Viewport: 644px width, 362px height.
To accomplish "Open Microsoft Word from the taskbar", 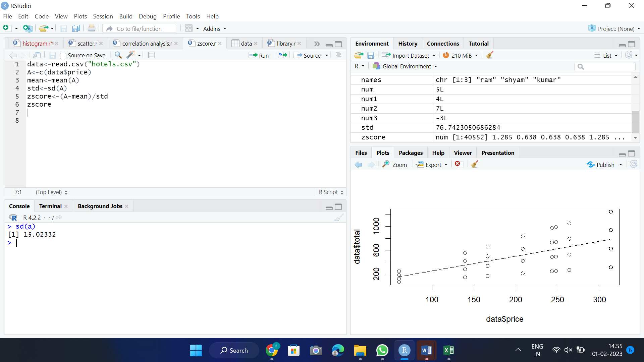I will [x=426, y=351].
